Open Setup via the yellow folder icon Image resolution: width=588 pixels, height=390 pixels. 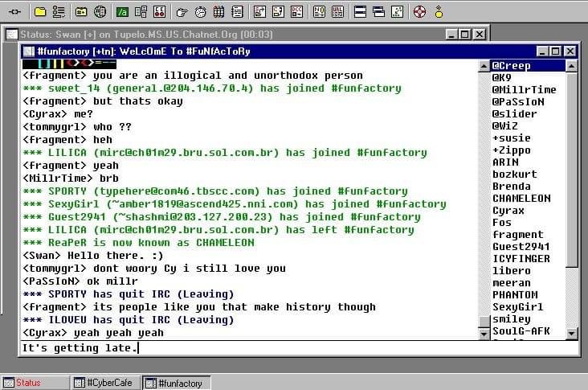(x=40, y=12)
